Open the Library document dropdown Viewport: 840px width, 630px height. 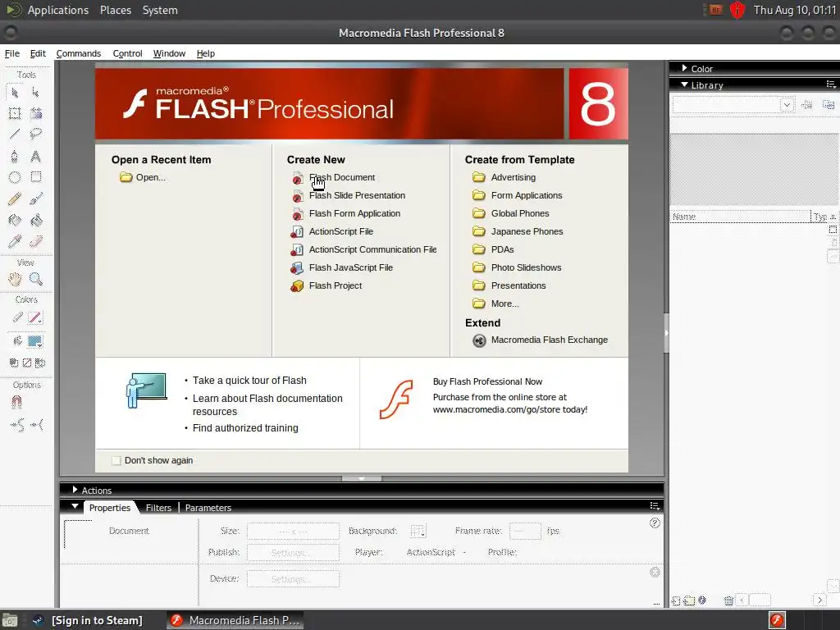click(x=787, y=105)
